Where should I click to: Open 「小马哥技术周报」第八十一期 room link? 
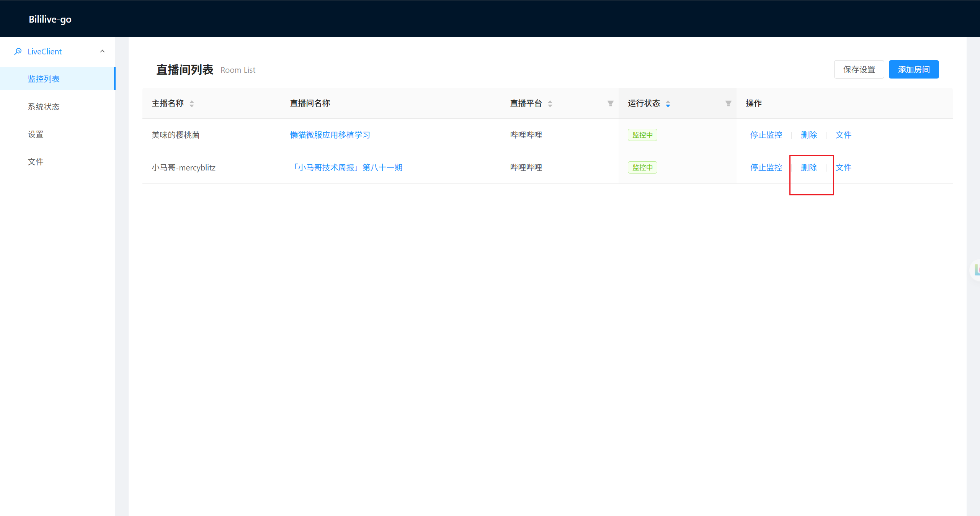346,167
